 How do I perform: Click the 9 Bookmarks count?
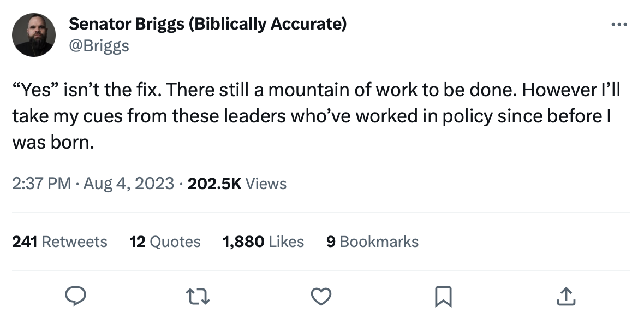(x=372, y=242)
